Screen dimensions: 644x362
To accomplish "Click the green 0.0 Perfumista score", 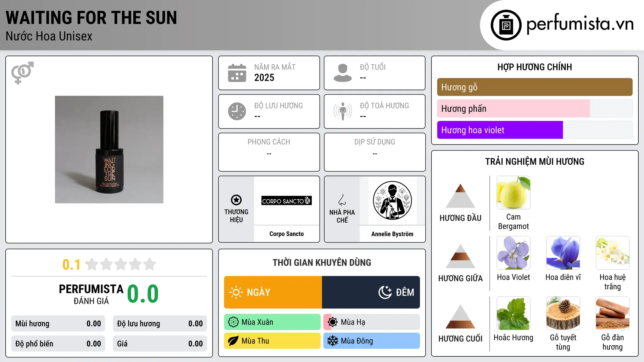I will point(143,294).
